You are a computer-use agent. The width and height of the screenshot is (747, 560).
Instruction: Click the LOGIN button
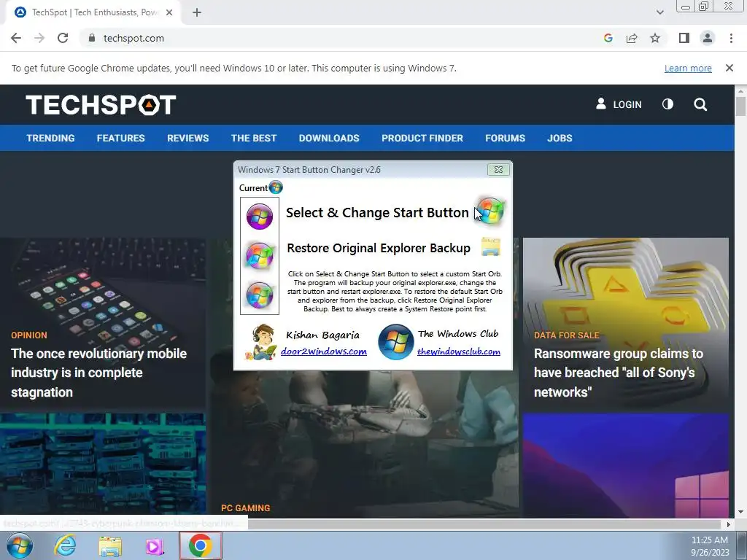pyautogui.click(x=619, y=104)
